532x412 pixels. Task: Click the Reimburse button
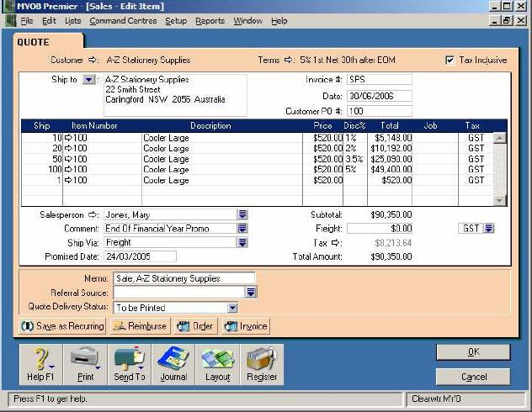[140, 326]
